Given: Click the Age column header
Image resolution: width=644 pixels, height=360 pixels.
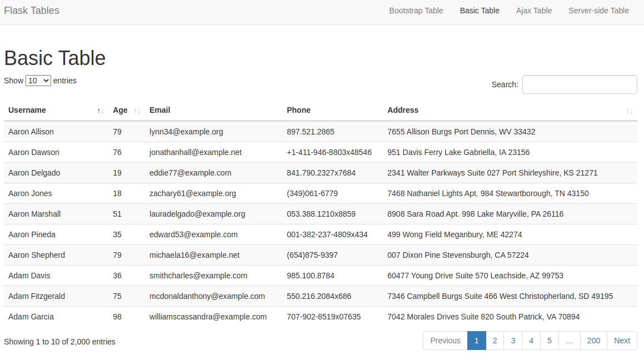Looking at the screenshot, I should 127,111.
